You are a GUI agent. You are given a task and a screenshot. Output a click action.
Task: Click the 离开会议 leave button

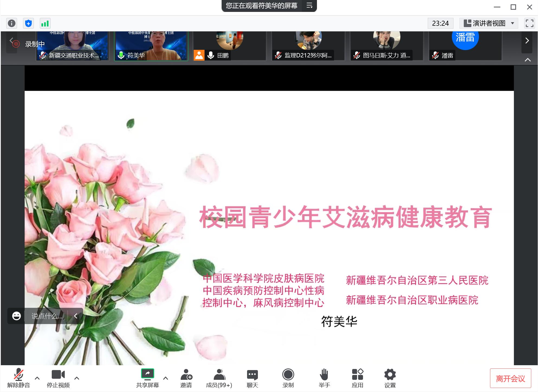point(510,378)
